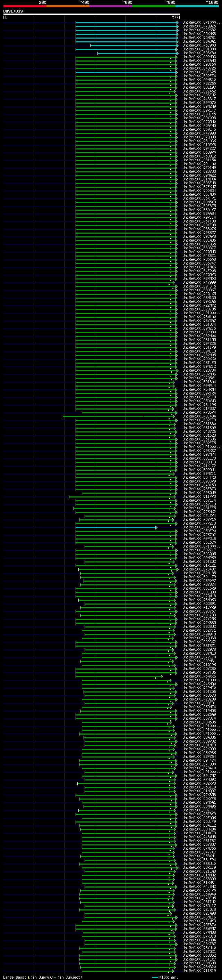Select row label UniRef100_Q76MX2

(199, 512)
